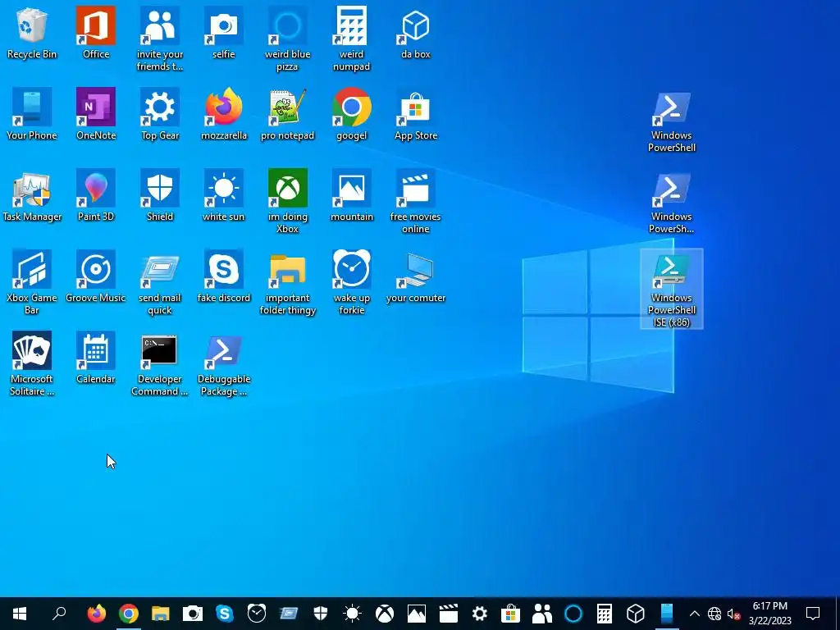Launch Chrome from the taskbar

coord(129,614)
